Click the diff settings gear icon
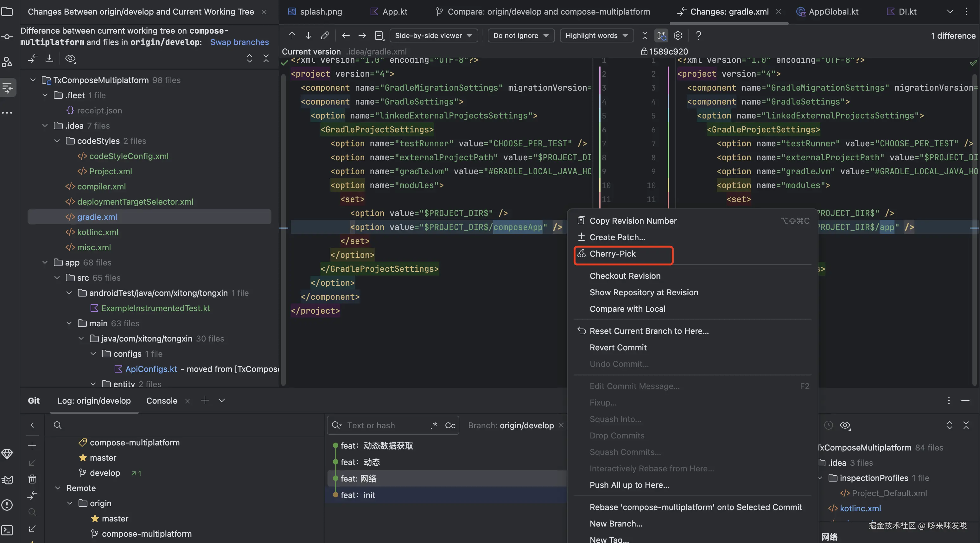The width and height of the screenshot is (980, 543). click(678, 36)
